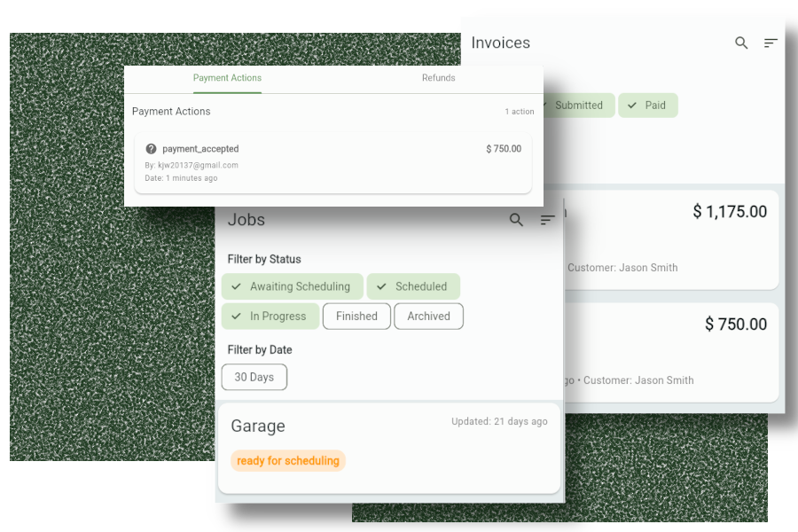Open the 30 Days date filter

point(254,377)
